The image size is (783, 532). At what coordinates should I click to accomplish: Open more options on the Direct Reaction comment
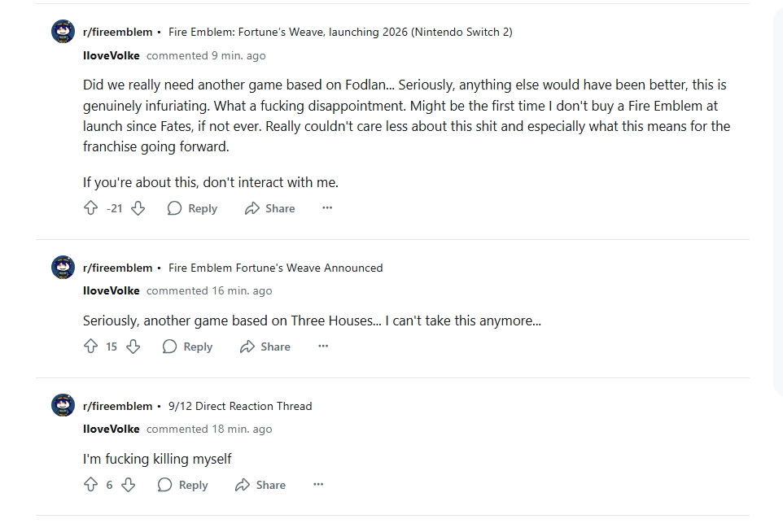point(318,485)
